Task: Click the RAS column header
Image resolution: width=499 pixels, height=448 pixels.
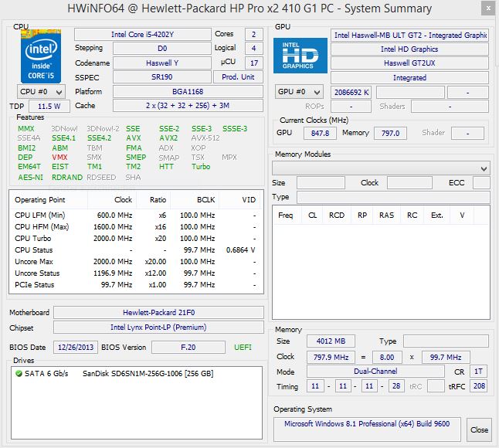Action: pos(386,216)
